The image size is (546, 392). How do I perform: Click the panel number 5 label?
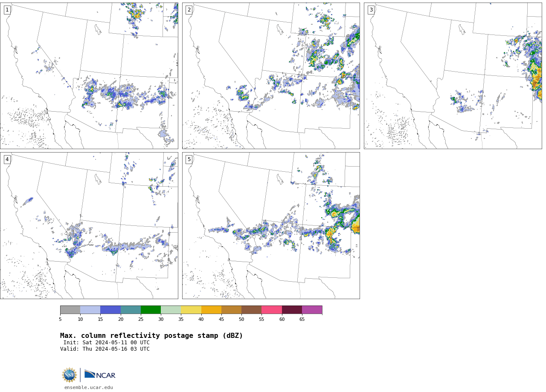pos(189,159)
